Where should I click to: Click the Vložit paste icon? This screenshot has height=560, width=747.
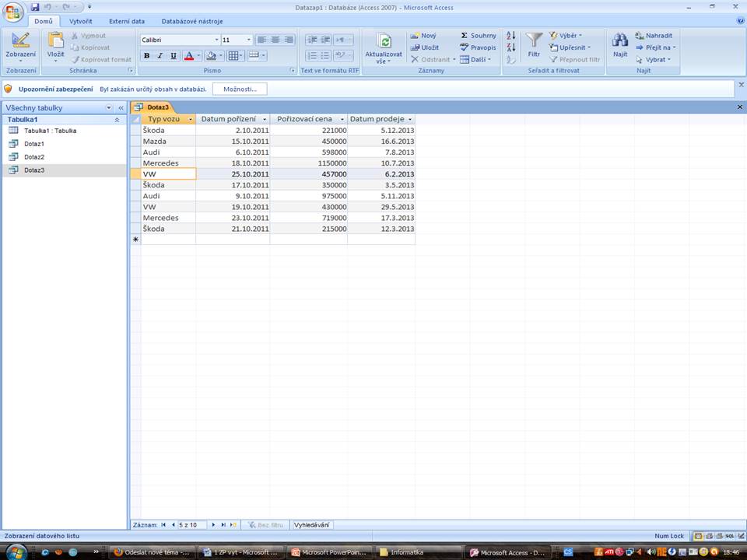pyautogui.click(x=56, y=40)
